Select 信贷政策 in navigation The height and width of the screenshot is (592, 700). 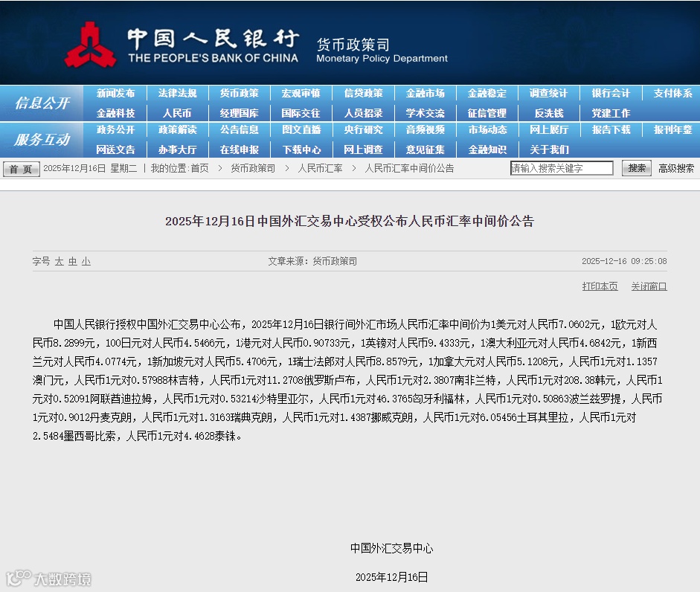coord(364,93)
